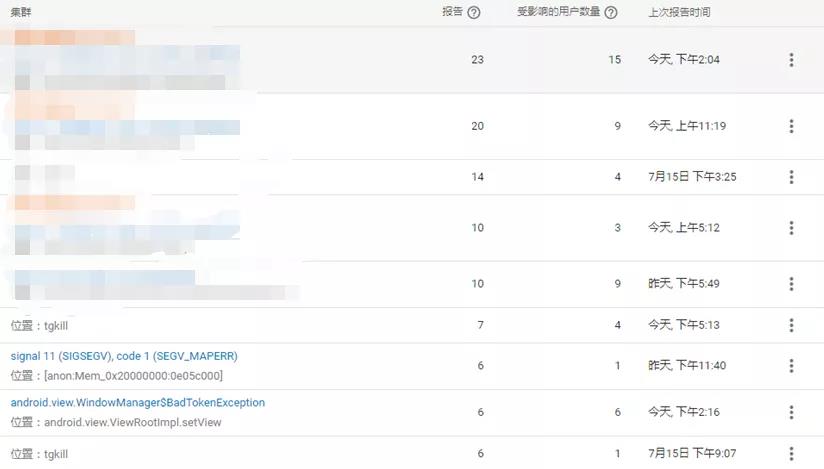Select 昨天 下午11:40 timestamp
The height and width of the screenshot is (469, 824).
687,365
